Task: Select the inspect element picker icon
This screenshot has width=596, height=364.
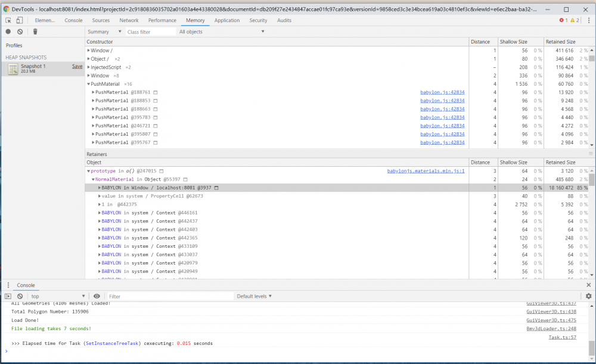Action: click(x=8, y=20)
